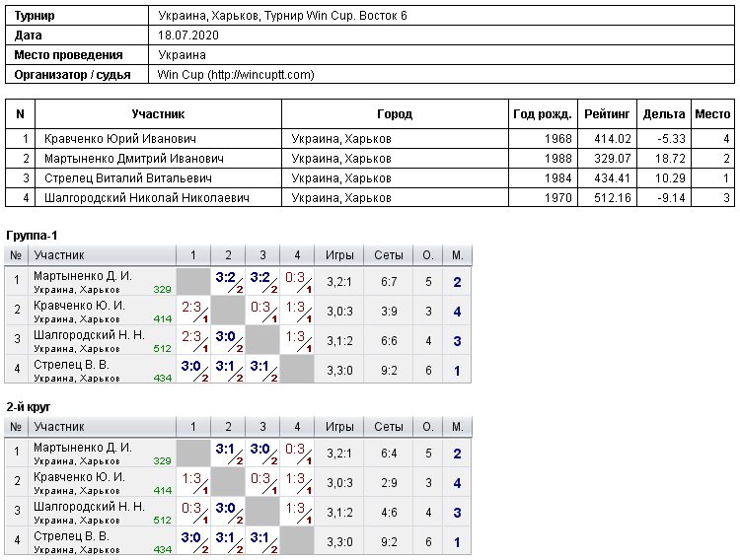The width and height of the screenshot is (740, 560).
Task: Click sets value 2:9 in 2-й круг
Action: [x=389, y=483]
